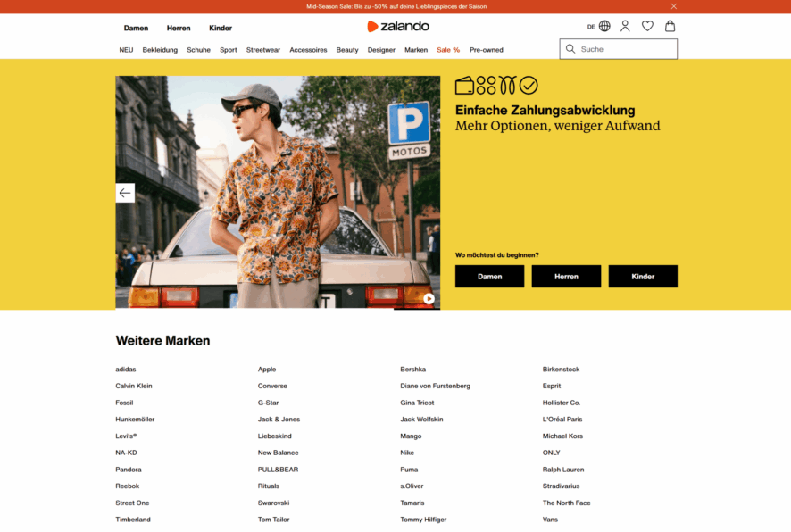Select the Damen top tab
Viewport: 791px width, 532px height.
click(x=137, y=29)
